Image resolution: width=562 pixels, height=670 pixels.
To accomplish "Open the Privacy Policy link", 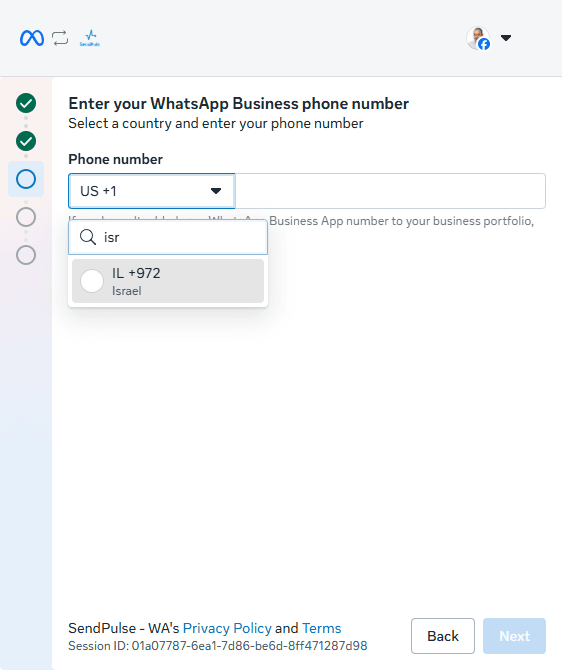I will 227,628.
